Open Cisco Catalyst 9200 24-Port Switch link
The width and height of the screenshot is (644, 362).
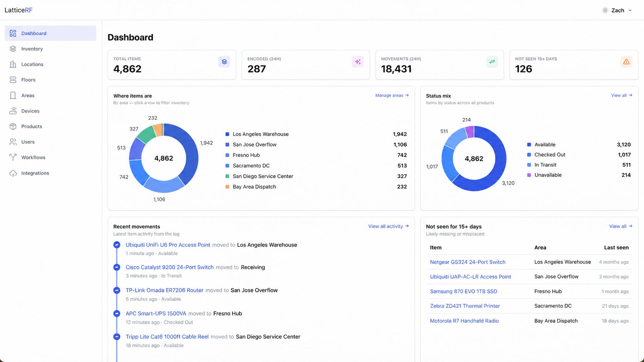coord(169,267)
